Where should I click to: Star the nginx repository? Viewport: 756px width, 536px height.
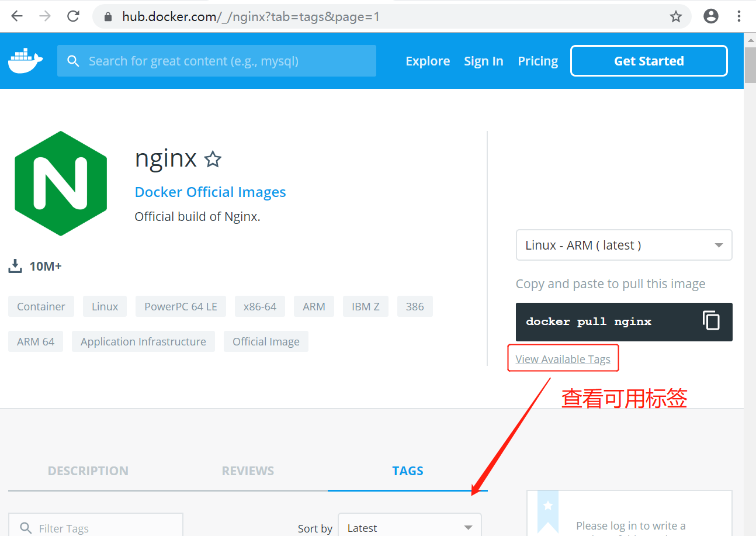pyautogui.click(x=213, y=159)
